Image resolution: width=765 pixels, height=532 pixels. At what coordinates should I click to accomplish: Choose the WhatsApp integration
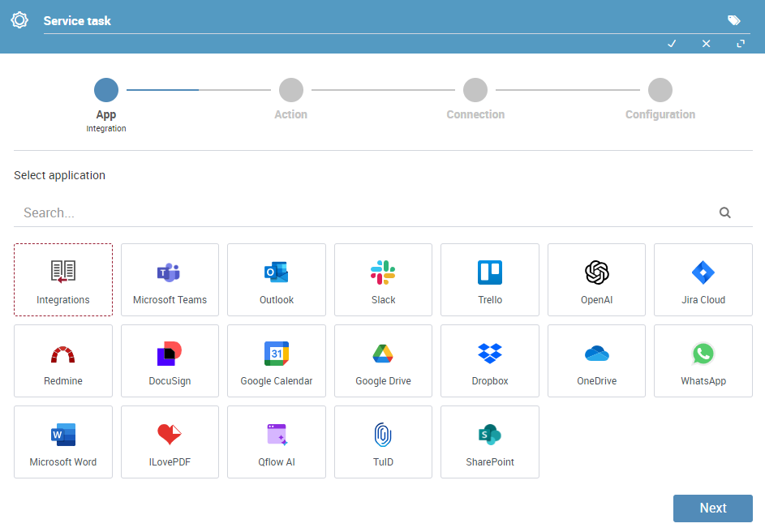703,361
